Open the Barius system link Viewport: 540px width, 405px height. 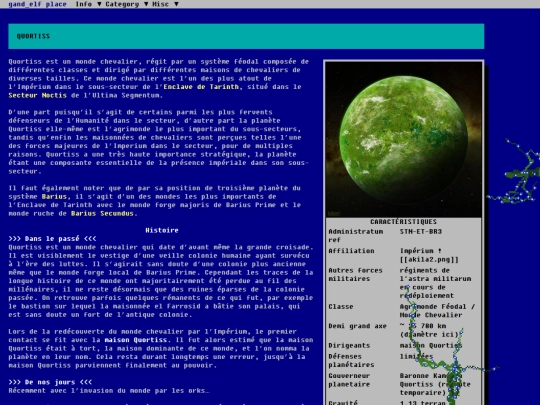54,197
